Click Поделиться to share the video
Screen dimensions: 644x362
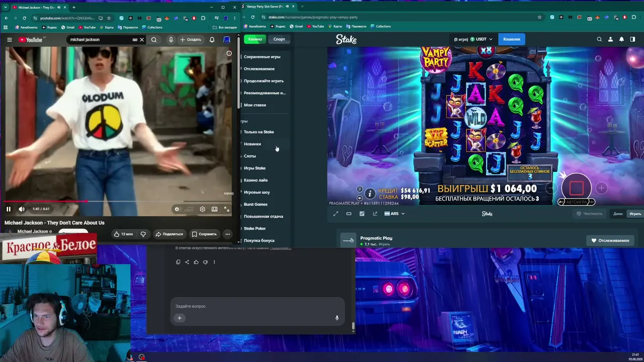pyautogui.click(x=169, y=234)
